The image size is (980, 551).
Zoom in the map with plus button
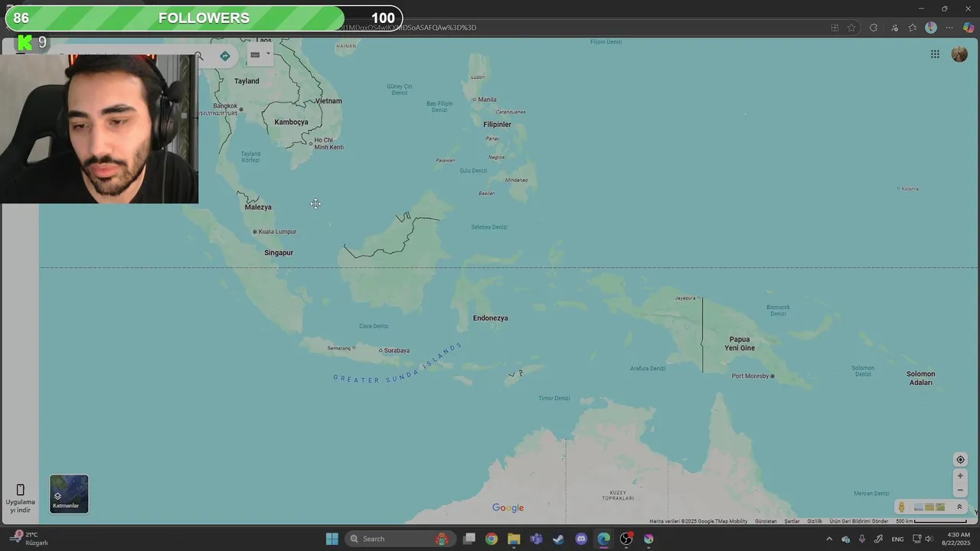pyautogui.click(x=960, y=476)
